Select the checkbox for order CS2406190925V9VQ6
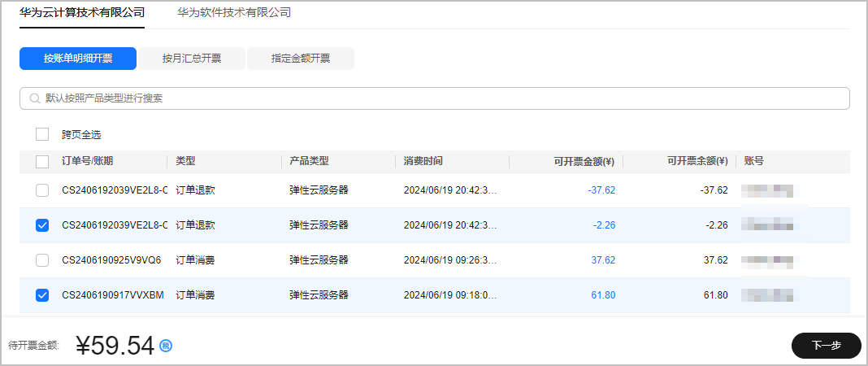The image size is (868, 366). [x=42, y=260]
